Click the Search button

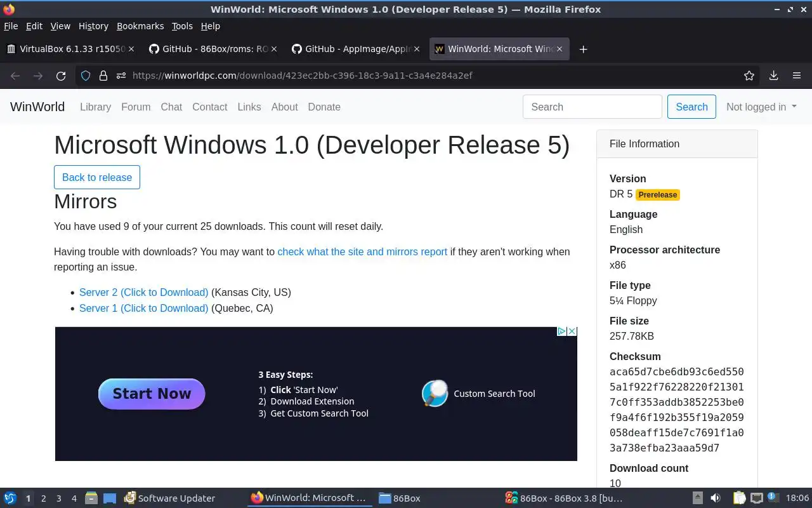[691, 107]
